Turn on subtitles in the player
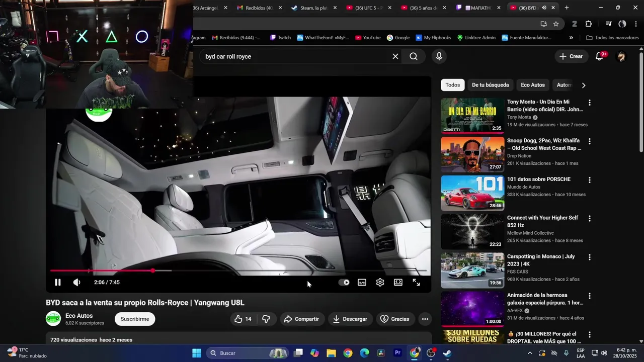 click(x=362, y=283)
